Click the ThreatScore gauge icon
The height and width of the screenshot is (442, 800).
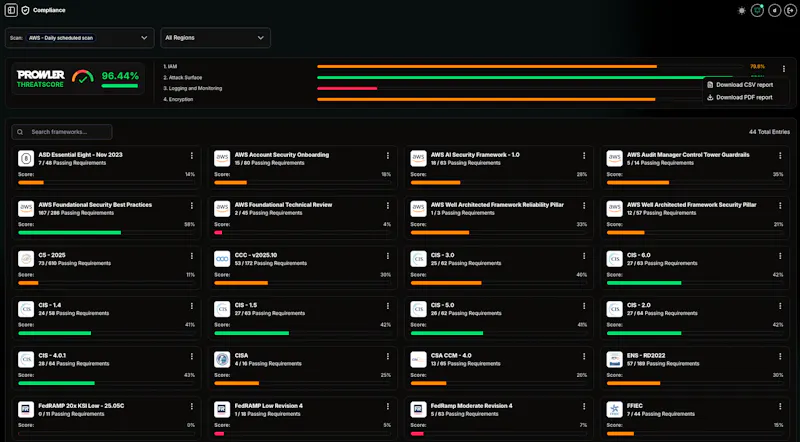coord(83,77)
